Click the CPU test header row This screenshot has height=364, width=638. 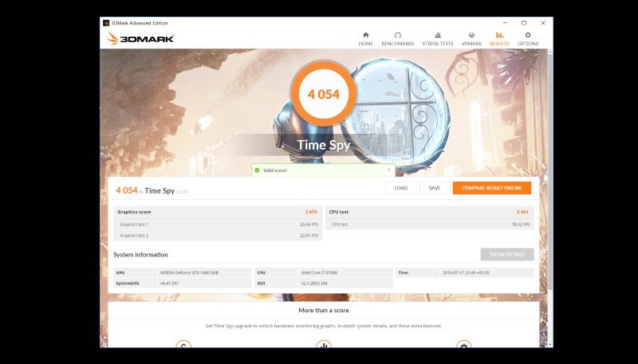(x=429, y=212)
